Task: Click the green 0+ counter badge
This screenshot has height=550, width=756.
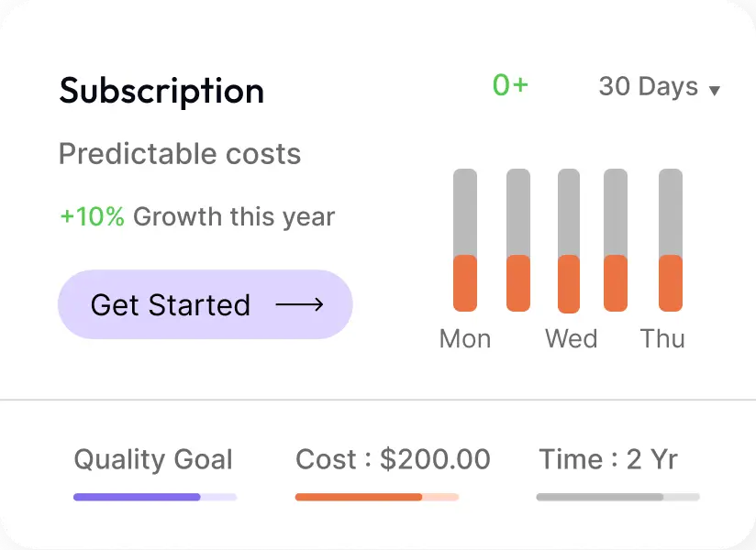Action: [x=510, y=86]
